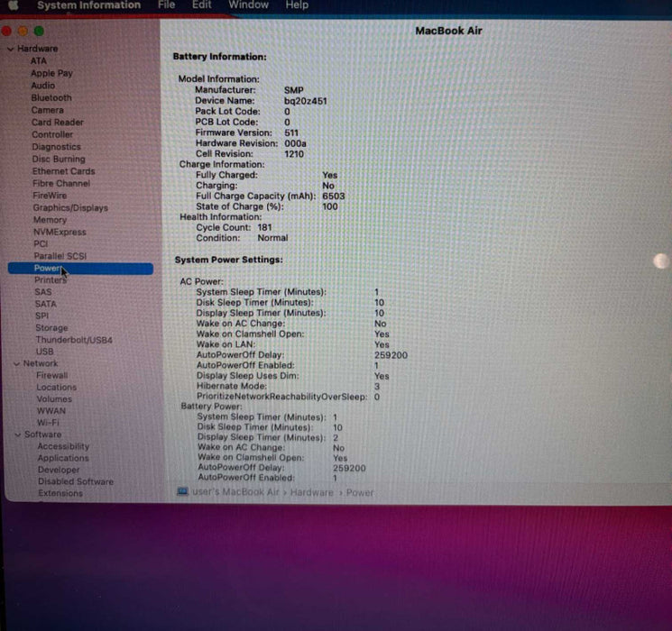
Task: Click the laptop icon in the path bar
Action: (182, 491)
